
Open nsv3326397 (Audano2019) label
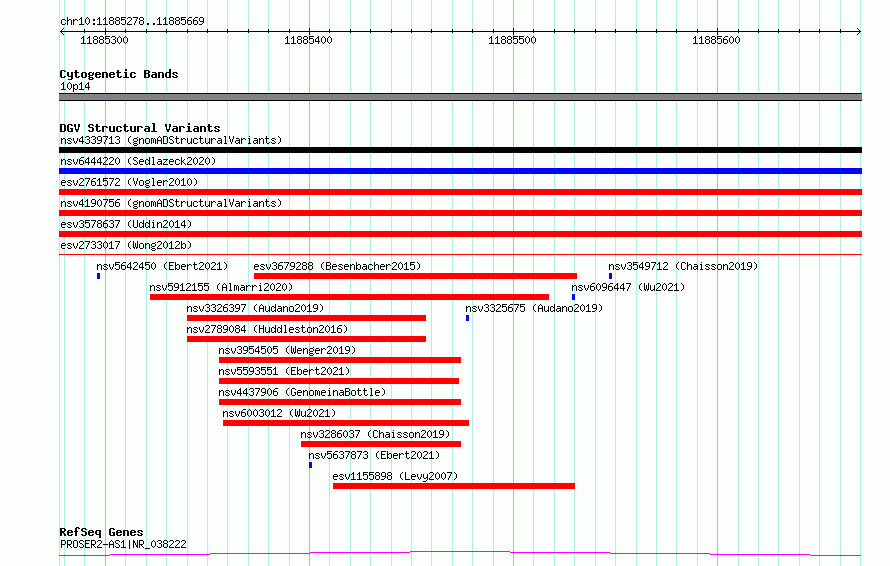[255, 308]
